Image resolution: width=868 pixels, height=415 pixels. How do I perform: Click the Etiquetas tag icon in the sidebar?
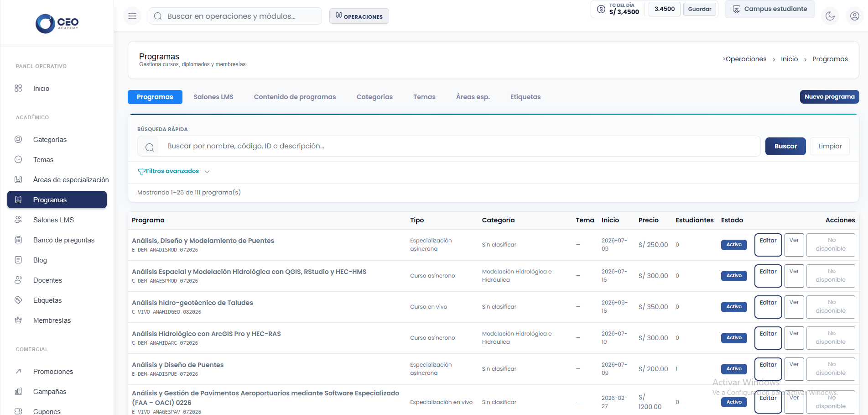click(18, 300)
